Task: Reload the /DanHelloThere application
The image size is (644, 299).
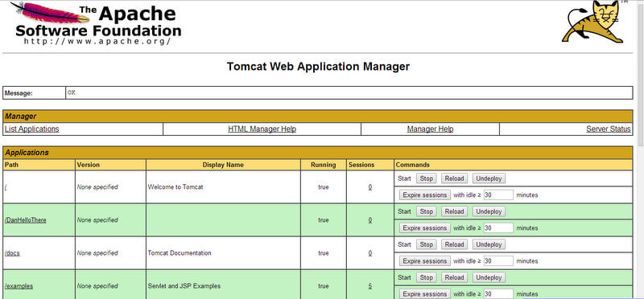Action: point(454,211)
